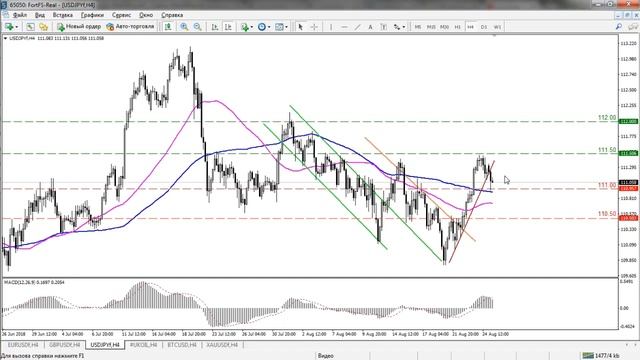
Task: Select the crosshair tool
Action: 314,27
